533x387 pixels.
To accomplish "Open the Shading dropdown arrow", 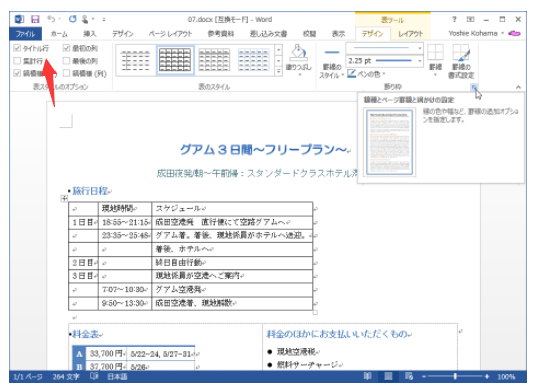I will point(299,74).
